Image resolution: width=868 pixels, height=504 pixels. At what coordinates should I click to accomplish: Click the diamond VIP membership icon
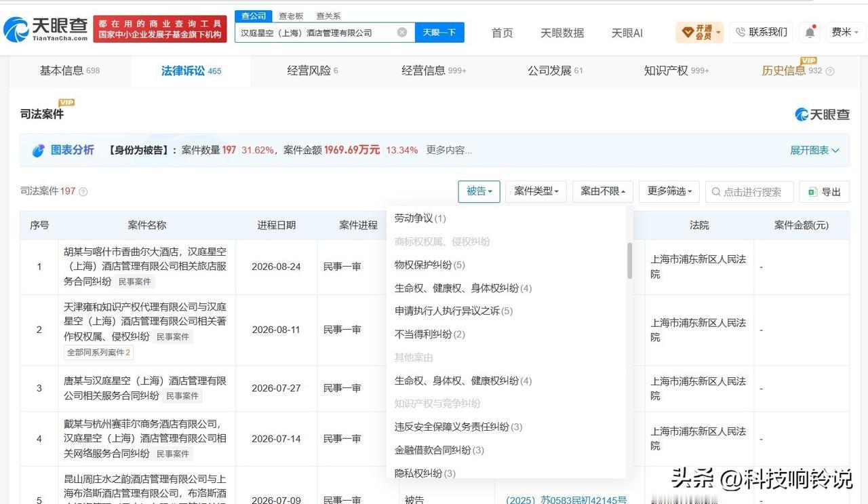tap(688, 32)
